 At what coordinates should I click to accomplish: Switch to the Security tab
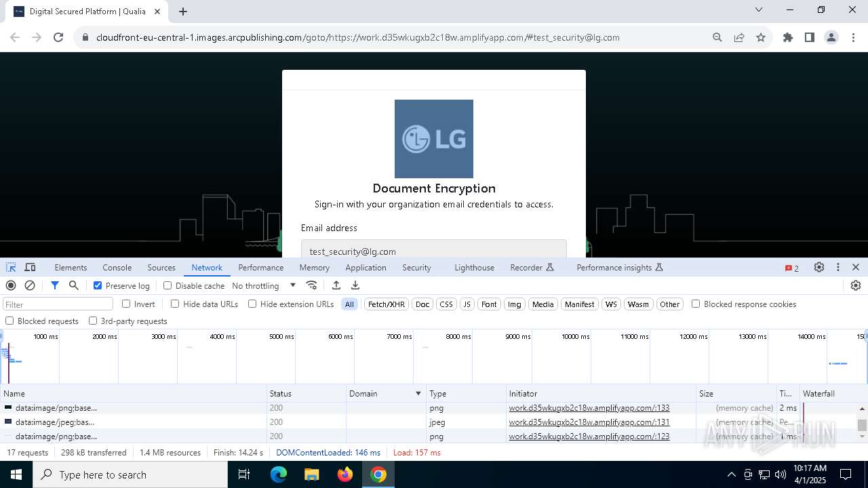tap(416, 268)
